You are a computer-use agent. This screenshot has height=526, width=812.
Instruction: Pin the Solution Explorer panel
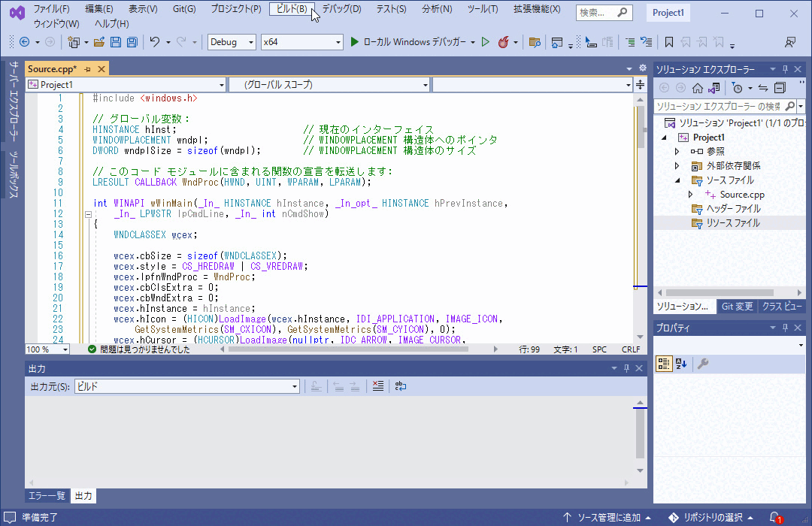tap(786, 69)
